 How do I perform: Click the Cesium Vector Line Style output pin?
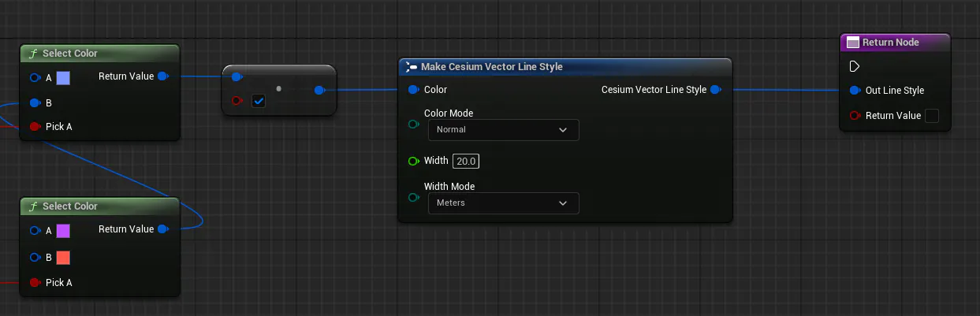[715, 90]
